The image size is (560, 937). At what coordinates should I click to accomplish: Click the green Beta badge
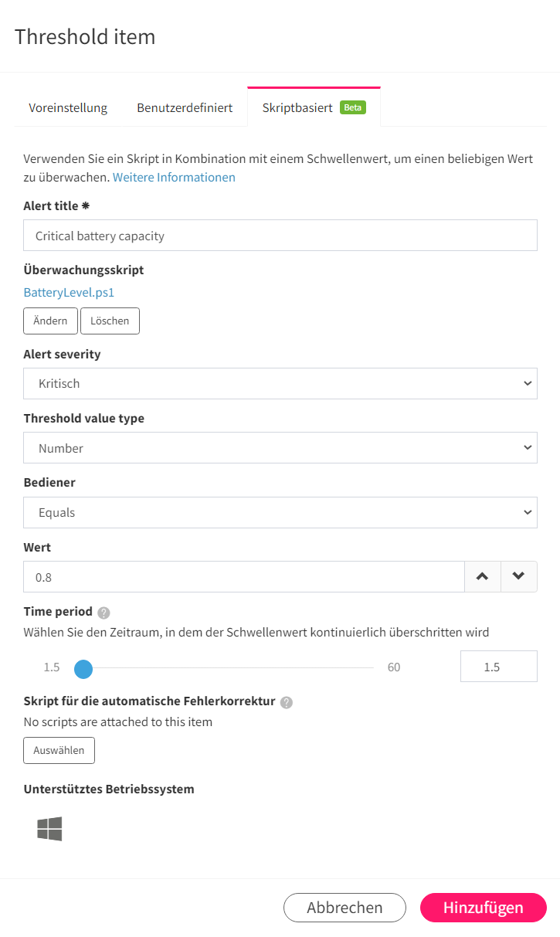[353, 107]
